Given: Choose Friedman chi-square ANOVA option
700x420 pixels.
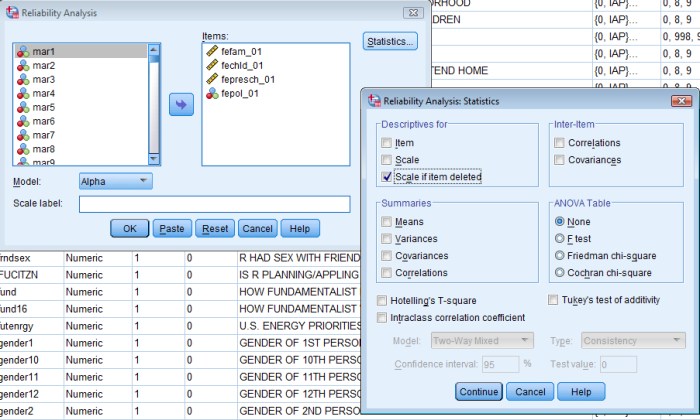Looking at the screenshot, I should [559, 256].
